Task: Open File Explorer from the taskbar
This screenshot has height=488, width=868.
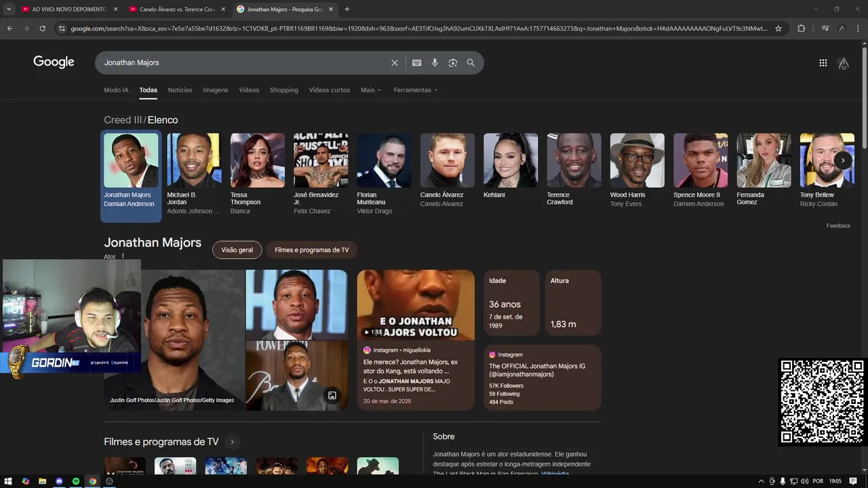Action: click(42, 481)
